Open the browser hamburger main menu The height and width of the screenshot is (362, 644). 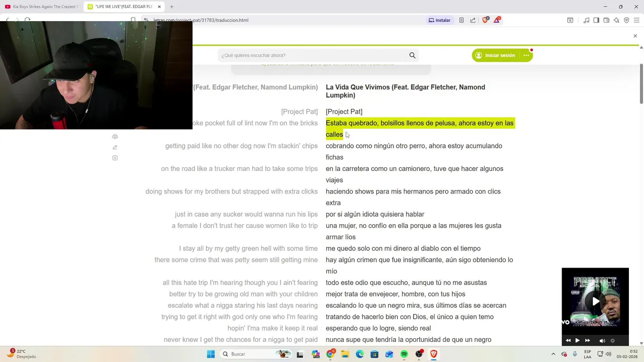[x=636, y=20]
